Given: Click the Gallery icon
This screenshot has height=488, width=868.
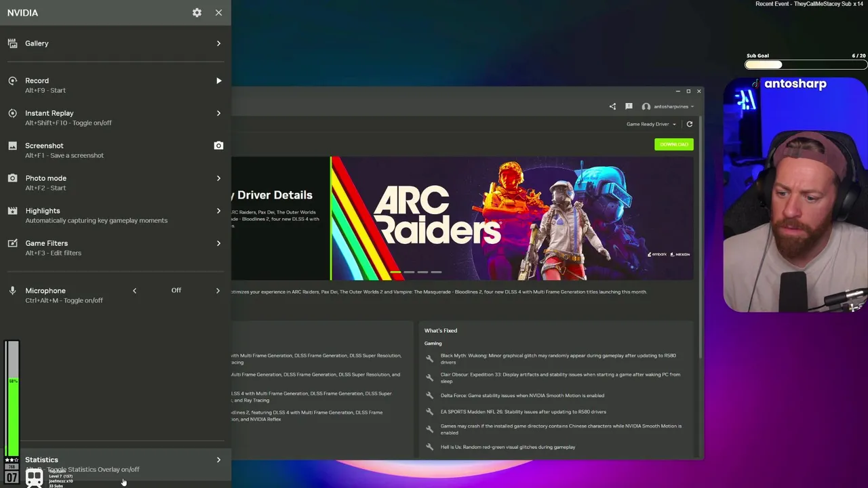Looking at the screenshot, I should pos(12,43).
